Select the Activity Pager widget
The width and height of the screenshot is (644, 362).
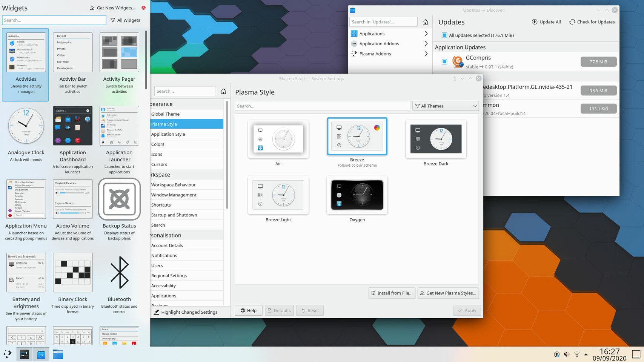119,52
